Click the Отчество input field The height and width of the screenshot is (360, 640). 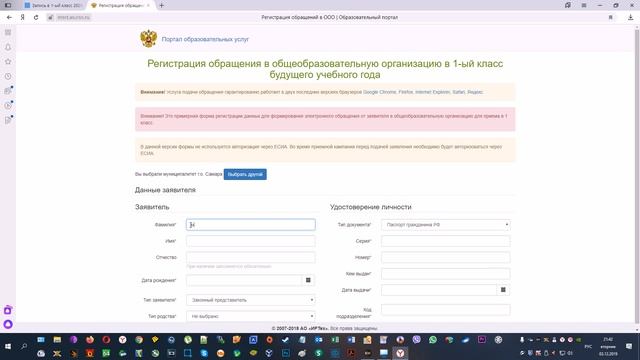(x=251, y=257)
